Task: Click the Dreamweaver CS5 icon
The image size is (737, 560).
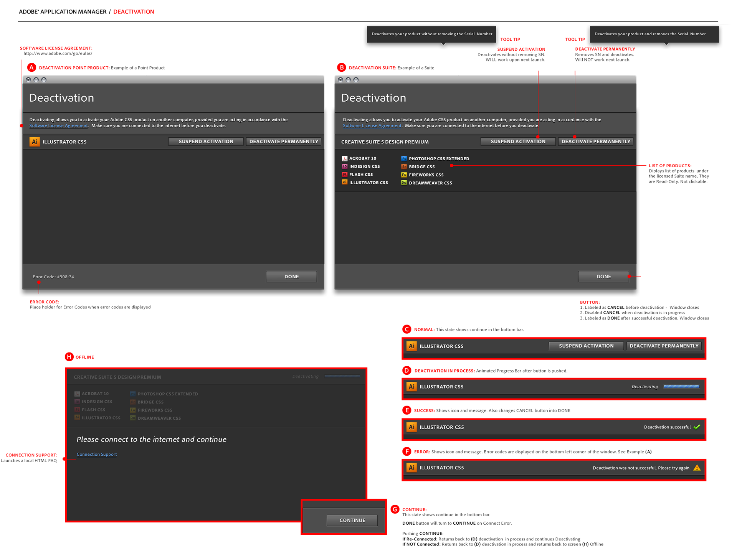Action: 404,183
